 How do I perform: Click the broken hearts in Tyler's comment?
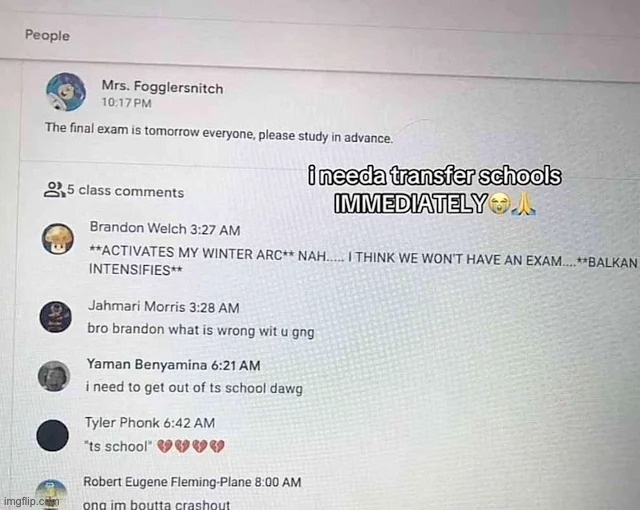191,446
